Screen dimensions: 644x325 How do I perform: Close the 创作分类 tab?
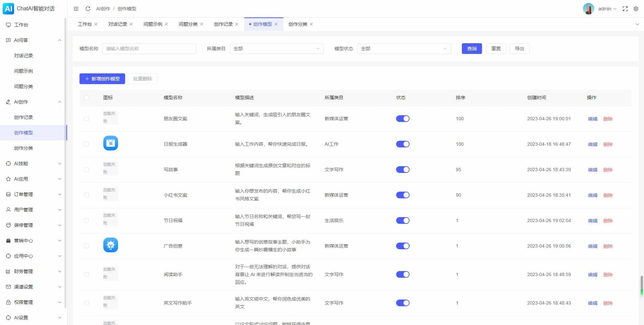click(x=311, y=24)
